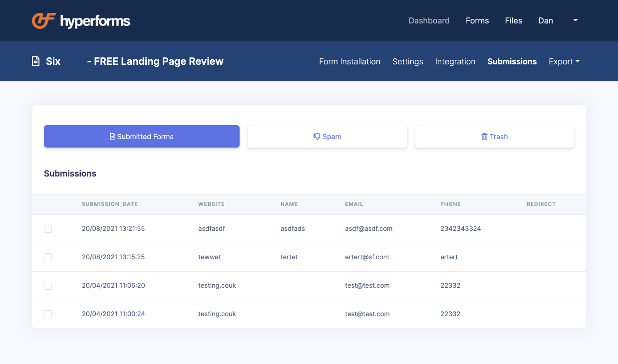Open the Forms section

477,20
